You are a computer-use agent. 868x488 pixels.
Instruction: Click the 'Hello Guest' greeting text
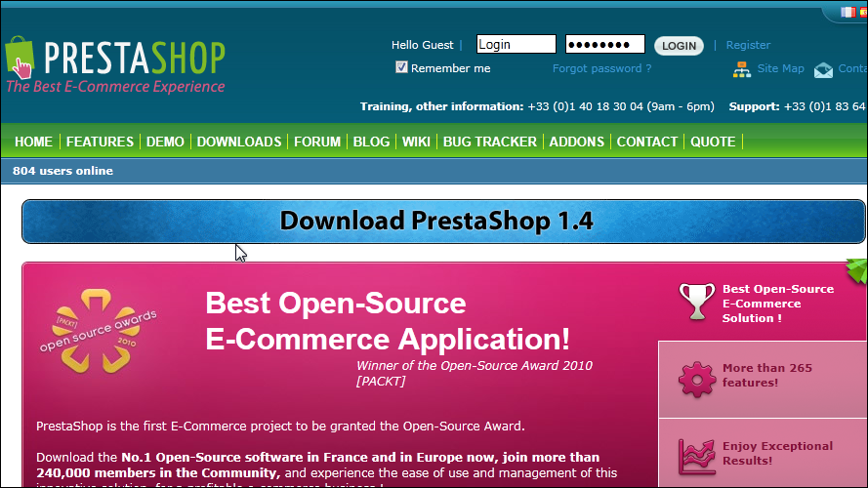423,45
